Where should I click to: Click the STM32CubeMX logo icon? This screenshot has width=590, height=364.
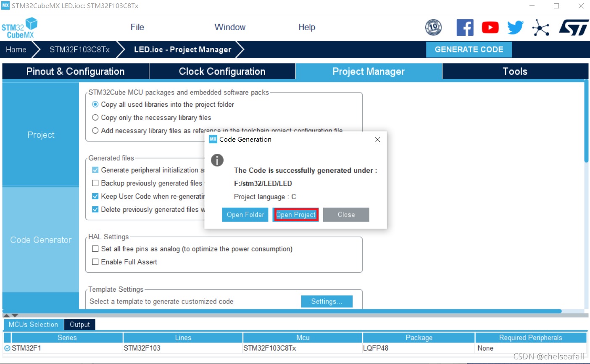(19, 28)
